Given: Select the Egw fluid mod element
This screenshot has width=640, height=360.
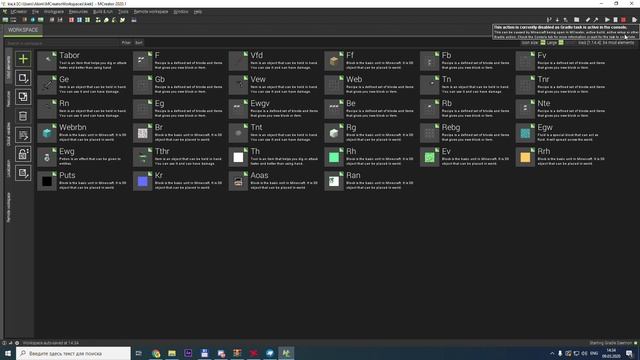Looking at the screenshot, I should tap(560, 133).
